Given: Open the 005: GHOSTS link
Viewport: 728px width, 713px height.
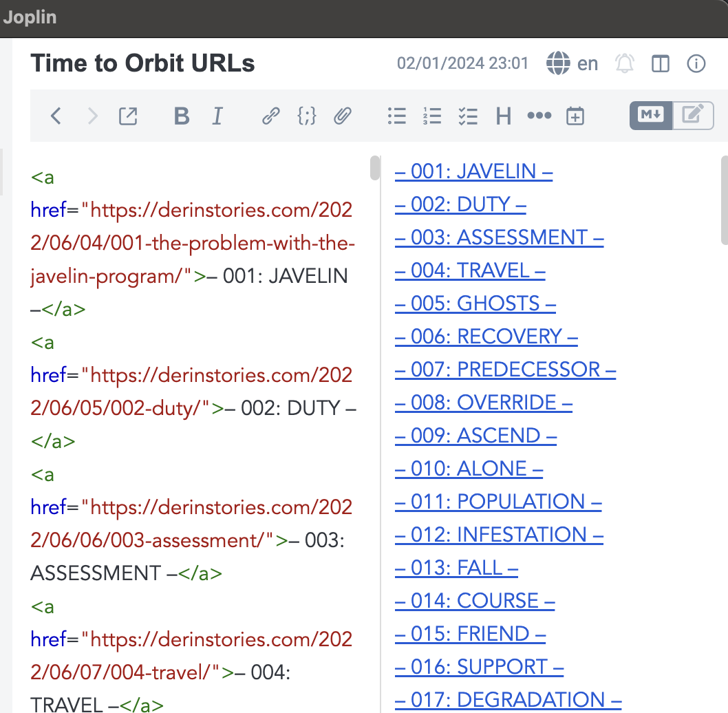Looking at the screenshot, I should click(x=475, y=304).
